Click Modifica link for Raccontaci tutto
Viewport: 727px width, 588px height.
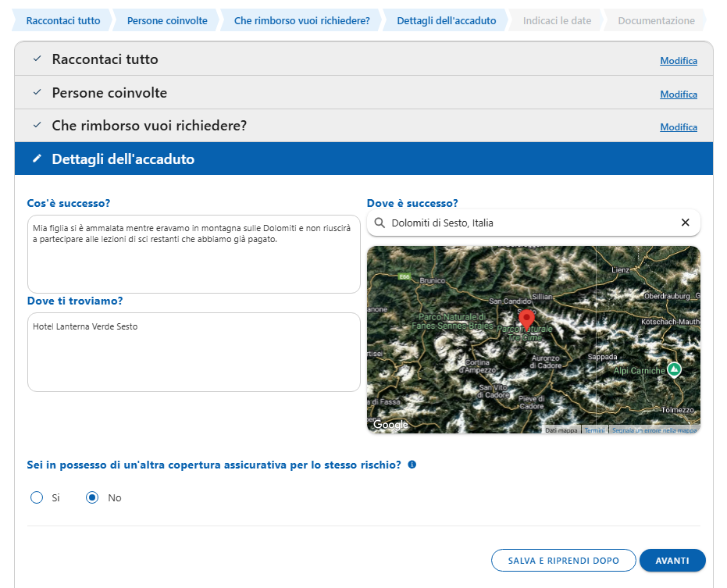(678, 61)
